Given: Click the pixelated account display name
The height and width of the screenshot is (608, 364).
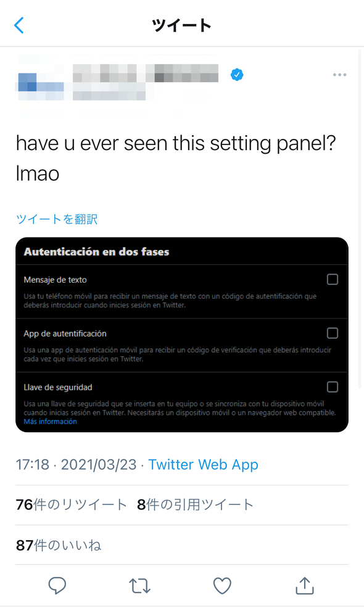Looking at the screenshot, I should click(146, 73).
